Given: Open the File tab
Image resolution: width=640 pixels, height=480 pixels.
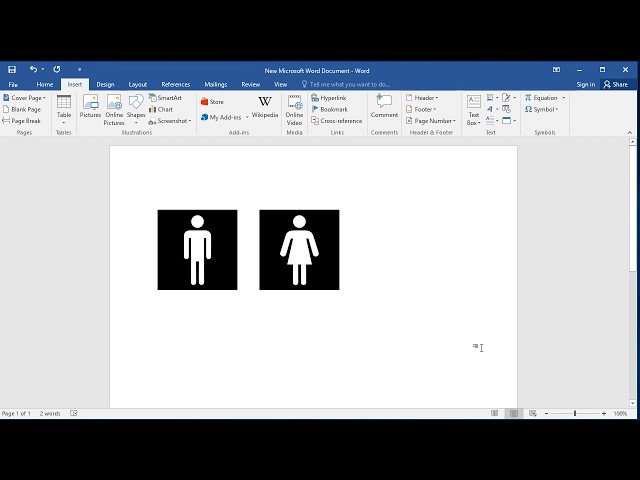Looking at the screenshot, I should tap(13, 84).
